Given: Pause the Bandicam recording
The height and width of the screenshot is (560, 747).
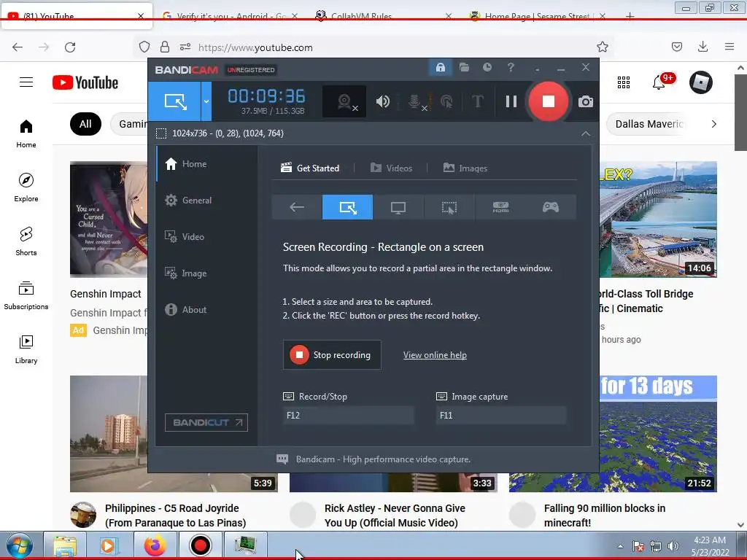Looking at the screenshot, I should (511, 101).
